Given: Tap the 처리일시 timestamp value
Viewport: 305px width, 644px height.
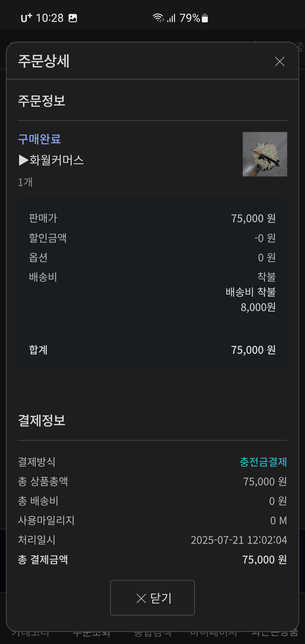Looking at the screenshot, I should point(239,540).
